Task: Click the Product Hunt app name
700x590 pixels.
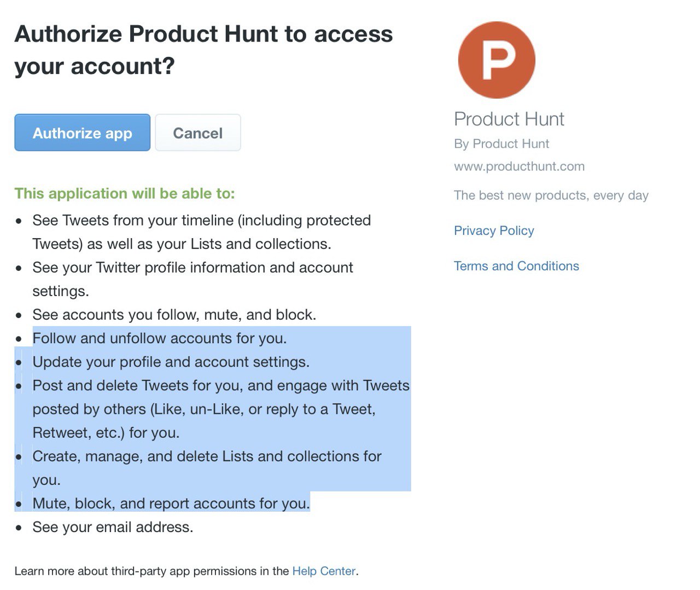Action: 509,119
